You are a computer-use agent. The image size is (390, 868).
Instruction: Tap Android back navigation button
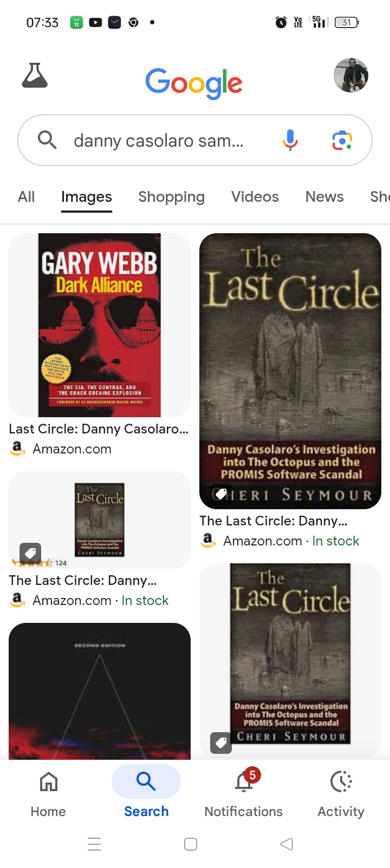287,844
